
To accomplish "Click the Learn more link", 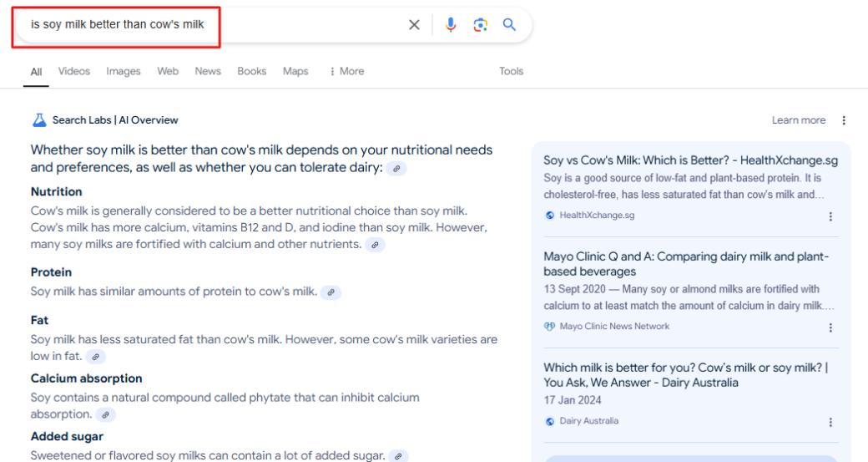I will coord(798,120).
